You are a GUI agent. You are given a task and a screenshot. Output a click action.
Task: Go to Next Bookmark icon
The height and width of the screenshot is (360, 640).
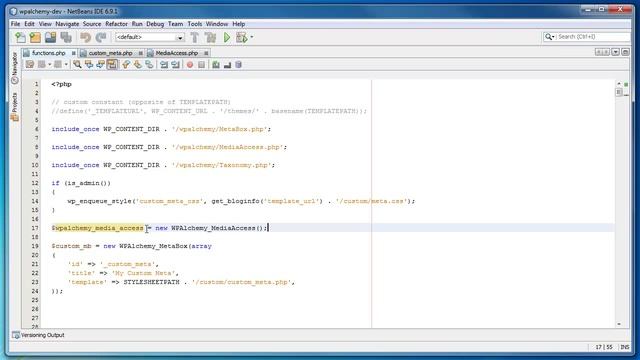click(x=138, y=64)
